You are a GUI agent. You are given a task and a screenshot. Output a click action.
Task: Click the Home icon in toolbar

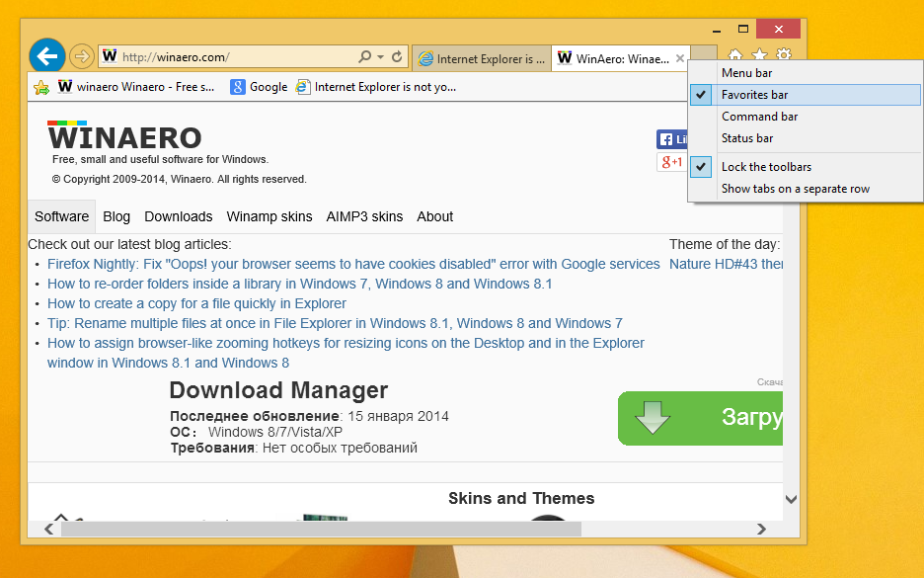pos(735,55)
